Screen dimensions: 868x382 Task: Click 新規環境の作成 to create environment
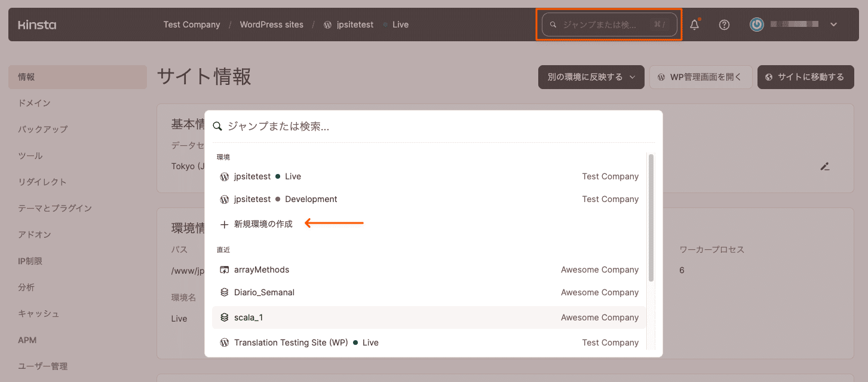263,224
